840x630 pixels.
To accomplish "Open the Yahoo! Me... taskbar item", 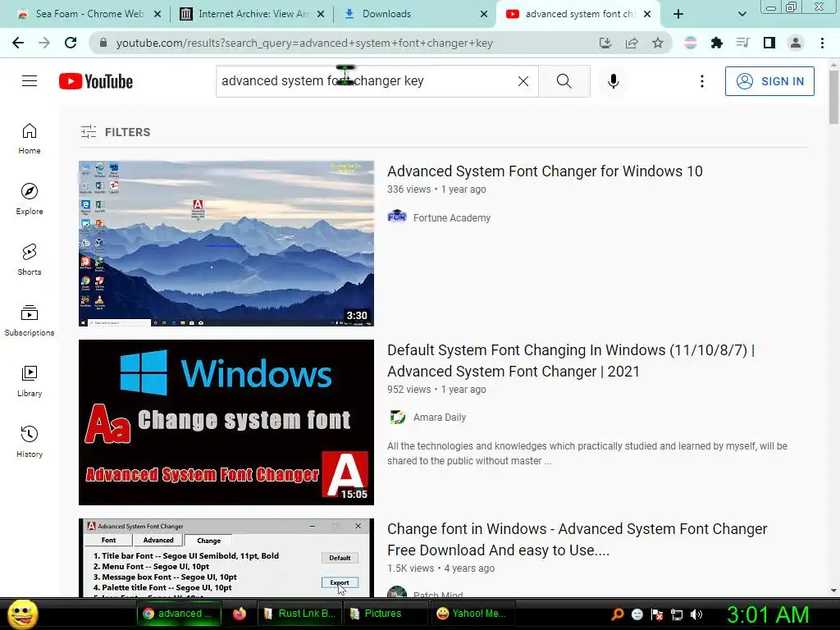I will point(472,614).
